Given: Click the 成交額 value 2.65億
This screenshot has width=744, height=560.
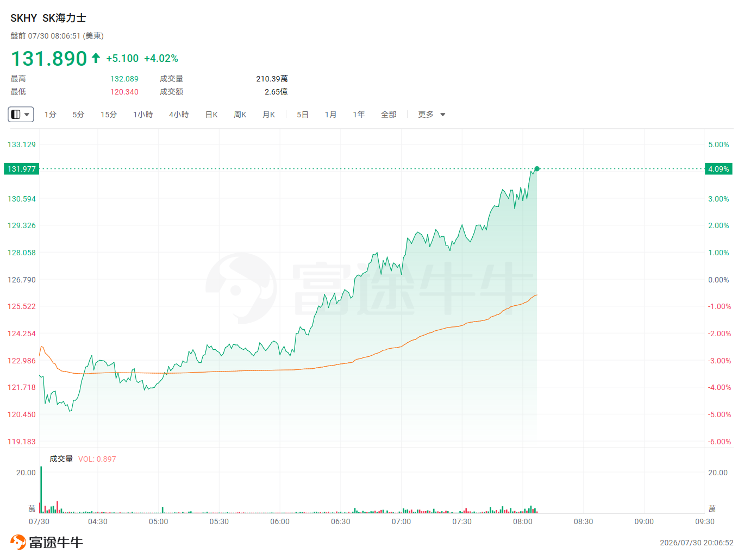Looking at the screenshot, I should click(x=276, y=92).
